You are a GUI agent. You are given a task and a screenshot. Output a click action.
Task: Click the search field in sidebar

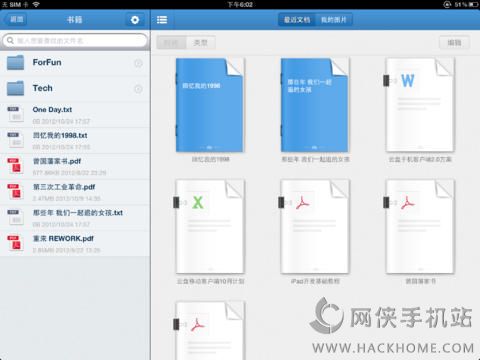click(x=75, y=41)
